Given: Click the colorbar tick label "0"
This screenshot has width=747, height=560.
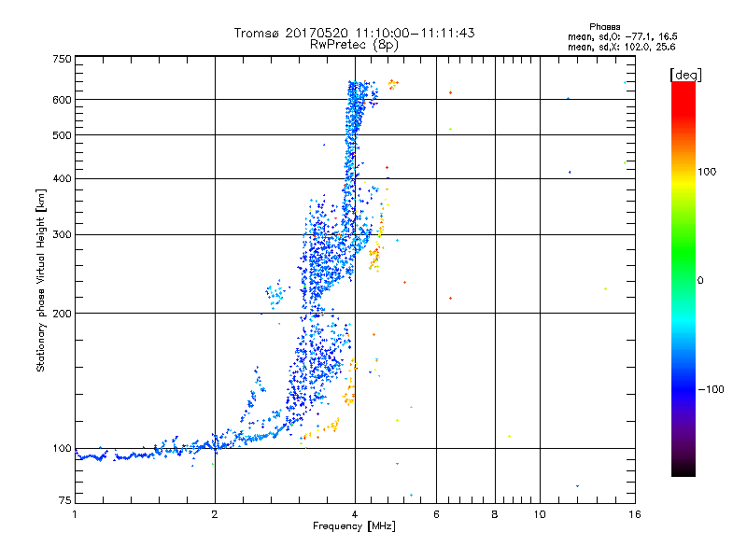Looking at the screenshot, I should pos(700,281).
